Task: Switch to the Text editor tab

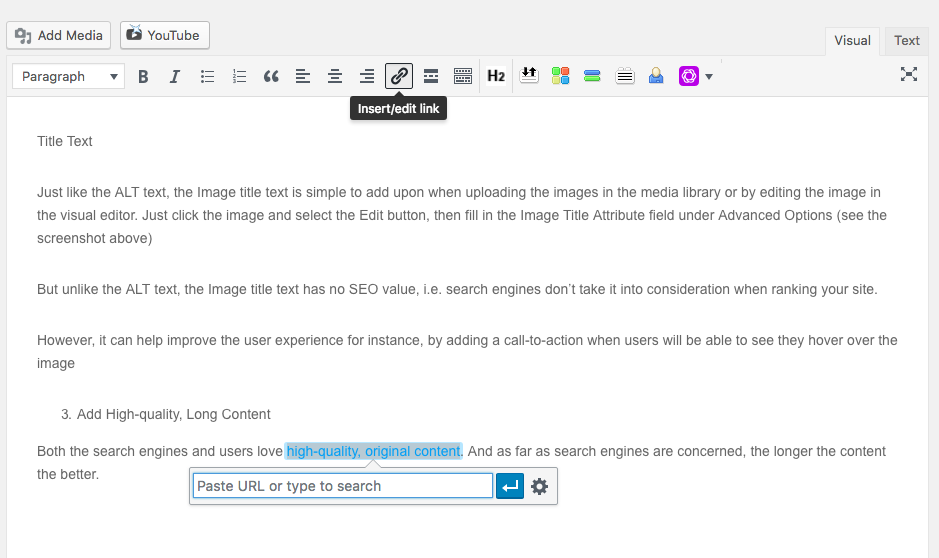Action: 907,41
